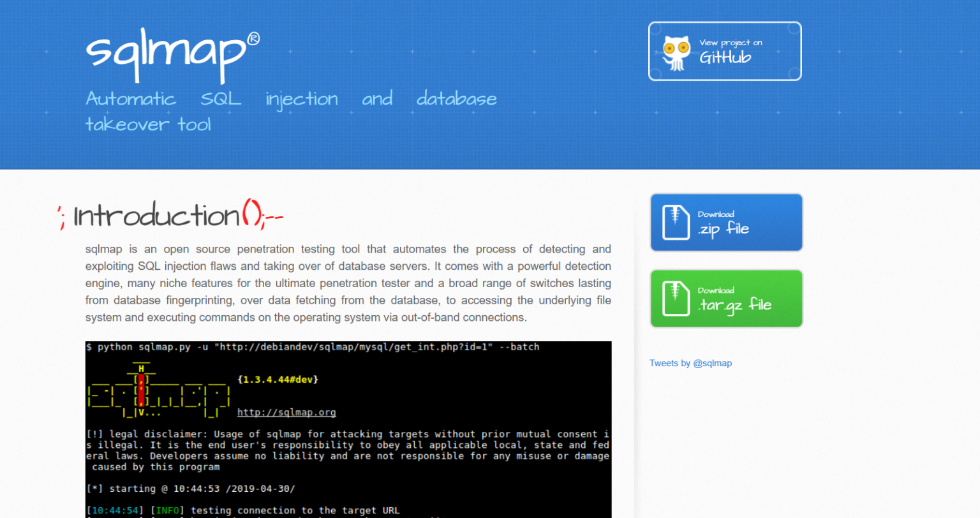Open the View project on GitHub button

(724, 51)
